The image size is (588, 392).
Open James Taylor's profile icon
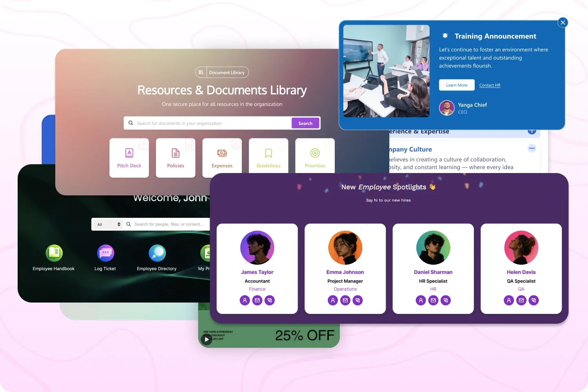coord(245,300)
